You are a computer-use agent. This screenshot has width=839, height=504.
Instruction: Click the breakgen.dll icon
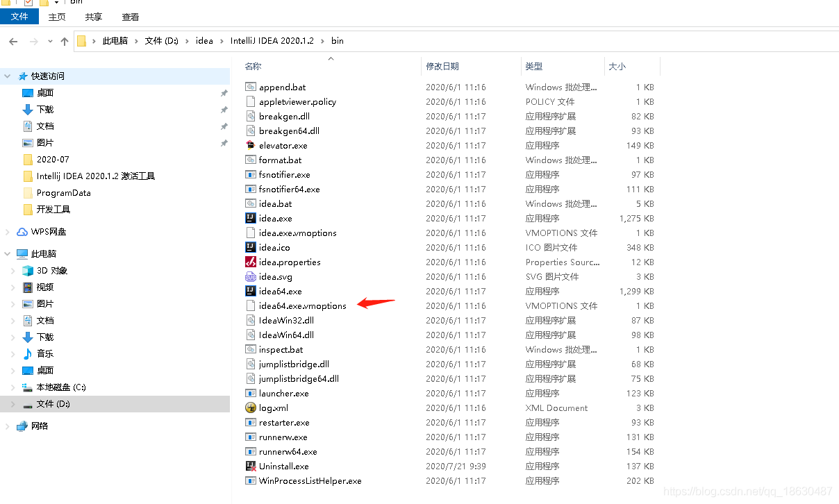pos(251,116)
